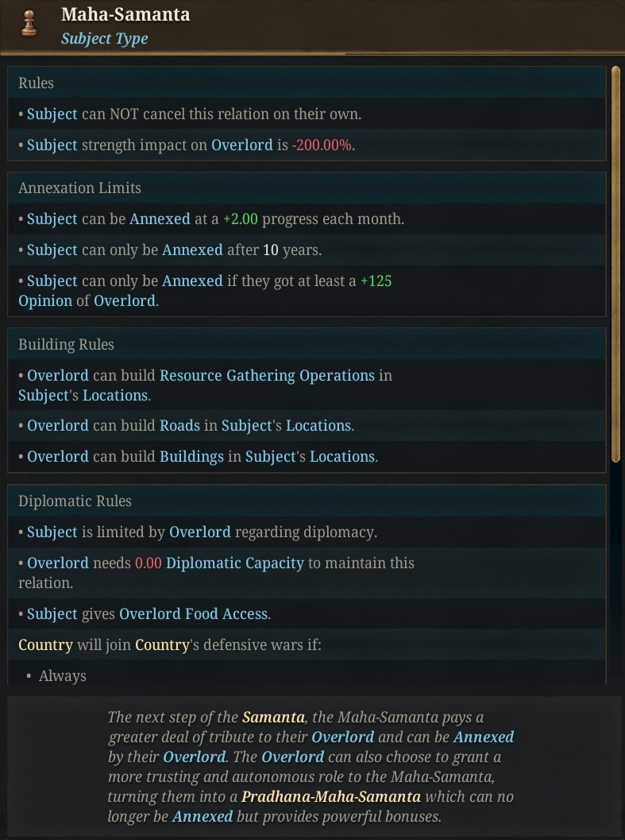Click the chess pawn subject type icon

coord(29,24)
